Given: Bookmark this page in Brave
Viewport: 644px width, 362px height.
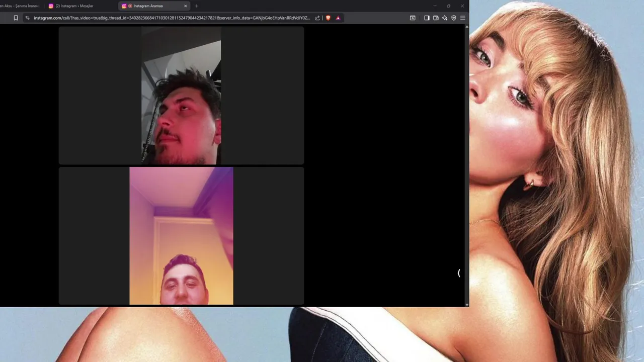Looking at the screenshot, I should [16, 18].
